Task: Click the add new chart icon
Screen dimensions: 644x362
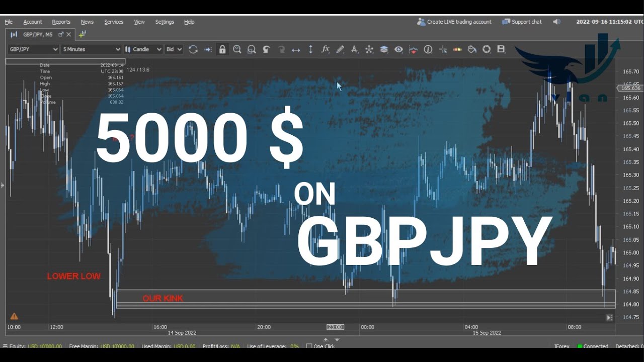Action: coord(82,34)
